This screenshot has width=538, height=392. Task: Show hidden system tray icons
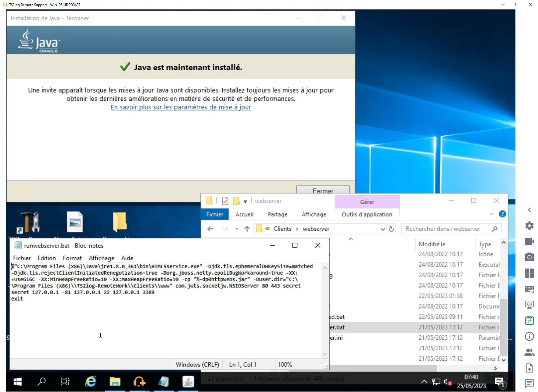pyautogui.click(x=424, y=382)
